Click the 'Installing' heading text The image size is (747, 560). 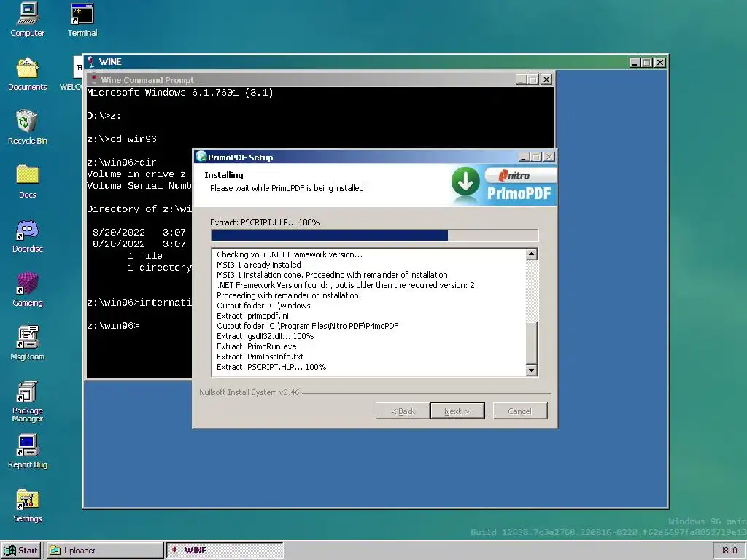[x=224, y=175]
